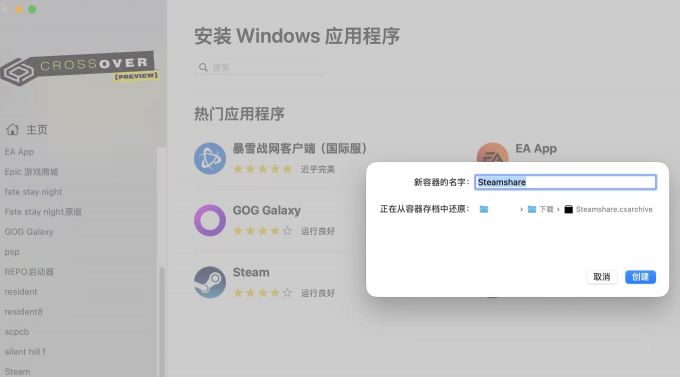Click GOG Galaxy rating 运行良好
The height and width of the screenshot is (377, 680).
284,231
